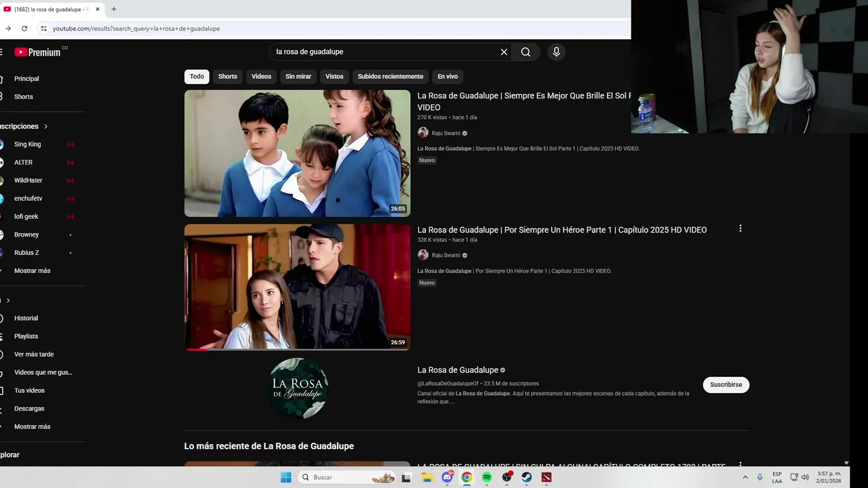Screen dimensions: 868x488
Task: Select the En vivo filter chip
Action: click(448, 77)
